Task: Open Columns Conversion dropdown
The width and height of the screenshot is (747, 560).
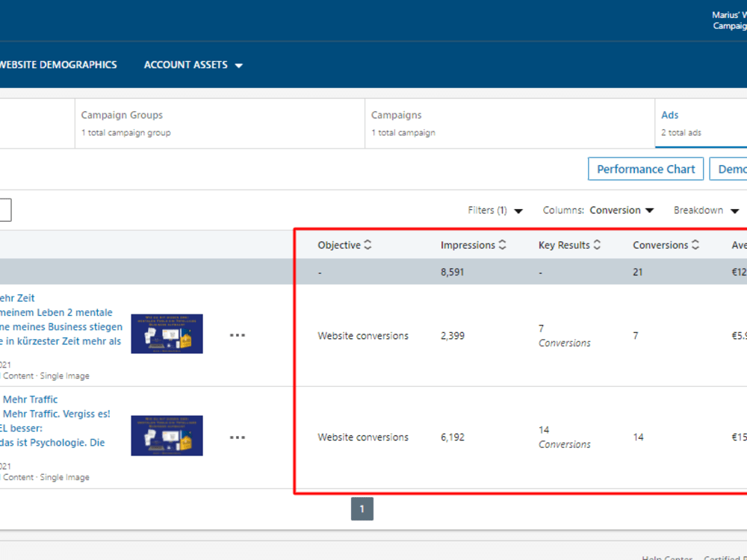Action: pyautogui.click(x=598, y=211)
